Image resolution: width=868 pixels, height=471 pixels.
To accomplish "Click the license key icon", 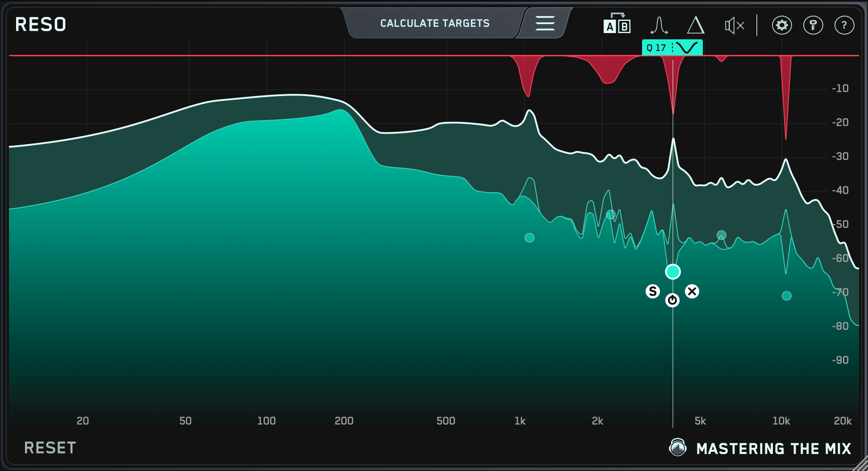I will pyautogui.click(x=813, y=25).
